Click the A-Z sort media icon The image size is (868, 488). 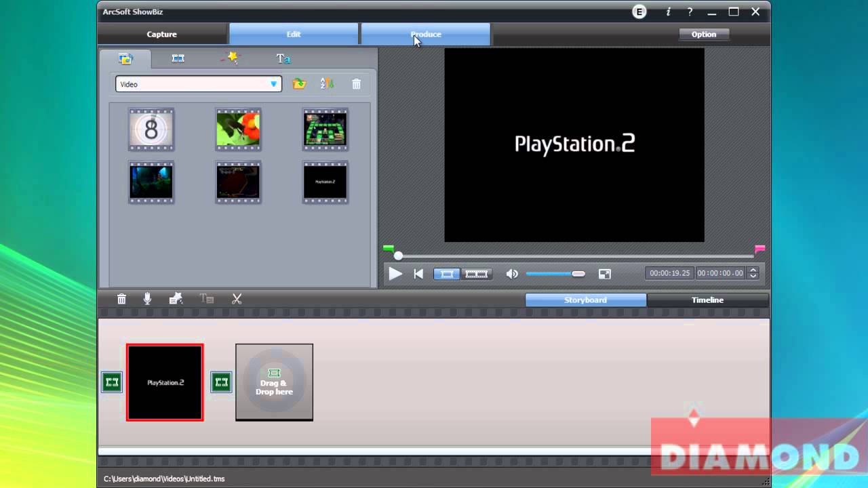(327, 84)
